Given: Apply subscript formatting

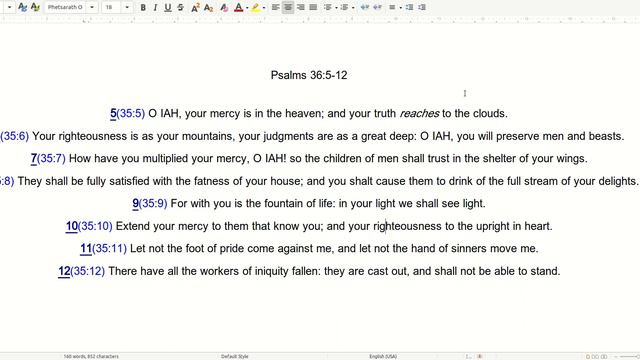Looking at the screenshot, I should 208,7.
